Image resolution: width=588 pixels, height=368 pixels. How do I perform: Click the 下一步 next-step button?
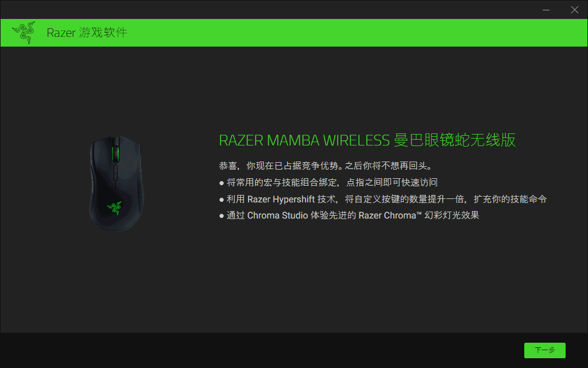pyautogui.click(x=544, y=350)
